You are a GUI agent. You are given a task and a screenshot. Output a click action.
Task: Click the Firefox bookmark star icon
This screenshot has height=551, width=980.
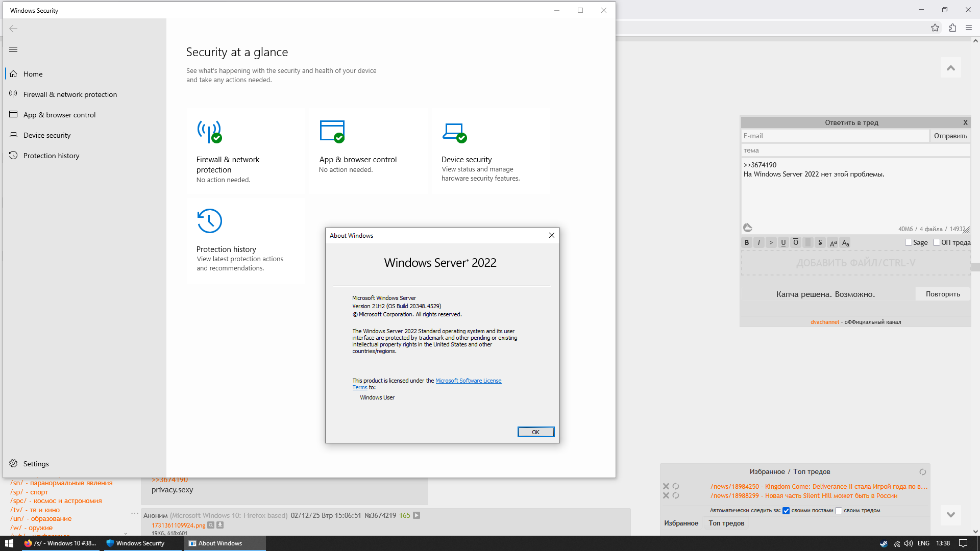pos(935,28)
